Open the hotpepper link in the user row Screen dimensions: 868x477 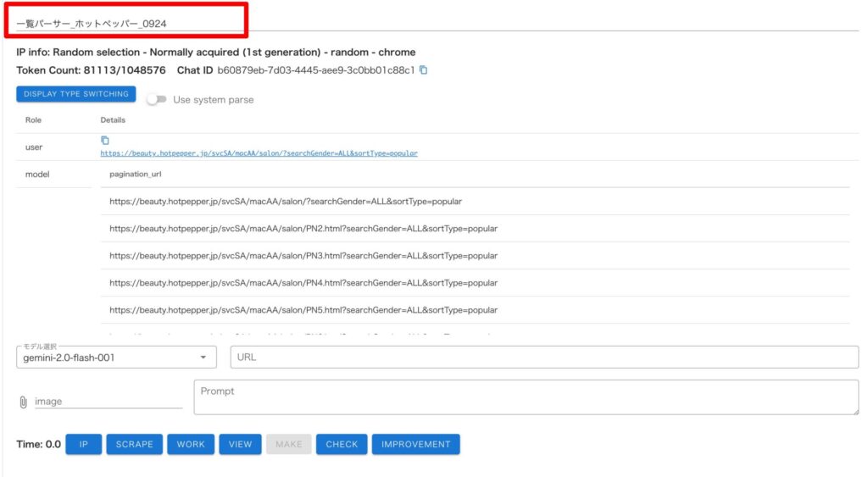pyautogui.click(x=259, y=153)
